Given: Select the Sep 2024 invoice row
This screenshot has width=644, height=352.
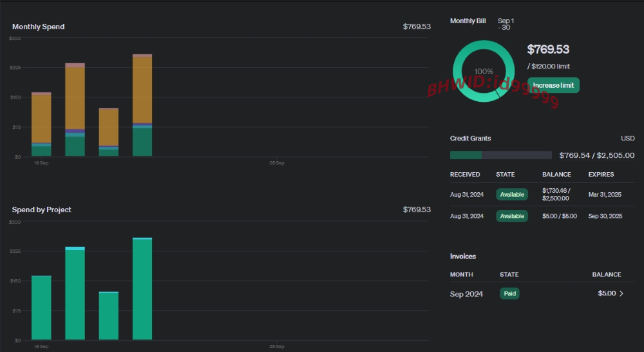Looking at the screenshot, I should click(542, 293).
